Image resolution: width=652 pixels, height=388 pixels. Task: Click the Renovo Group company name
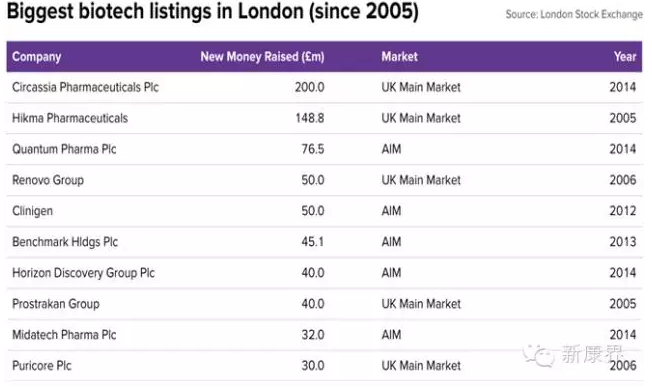point(48,180)
